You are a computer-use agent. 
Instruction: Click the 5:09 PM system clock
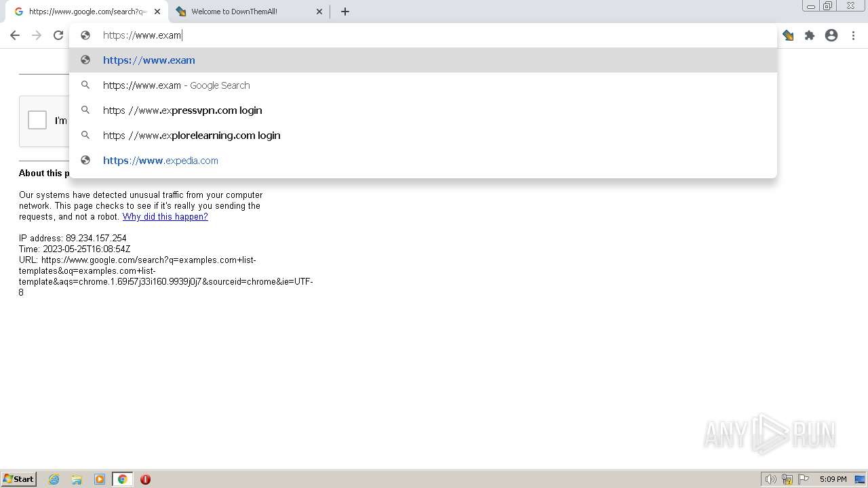[x=833, y=479]
